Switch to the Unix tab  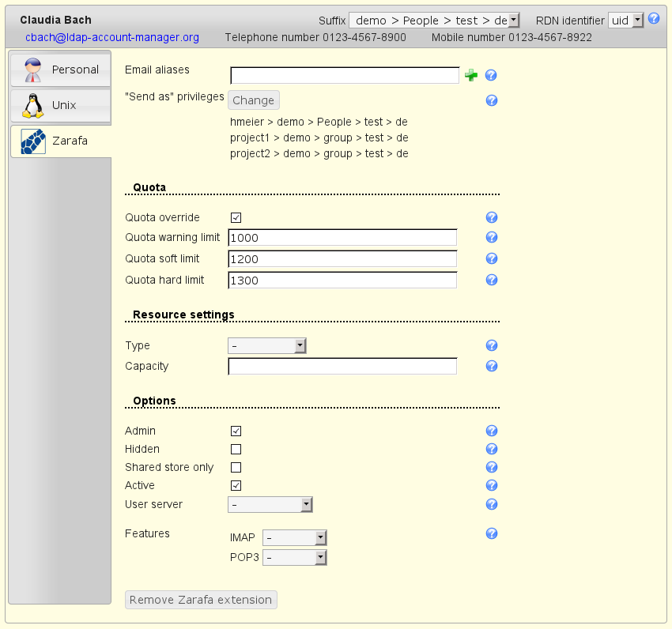[60, 105]
